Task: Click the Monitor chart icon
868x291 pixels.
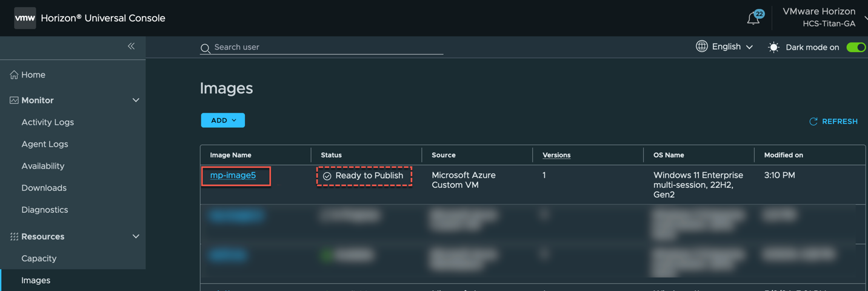Action: click(x=14, y=100)
